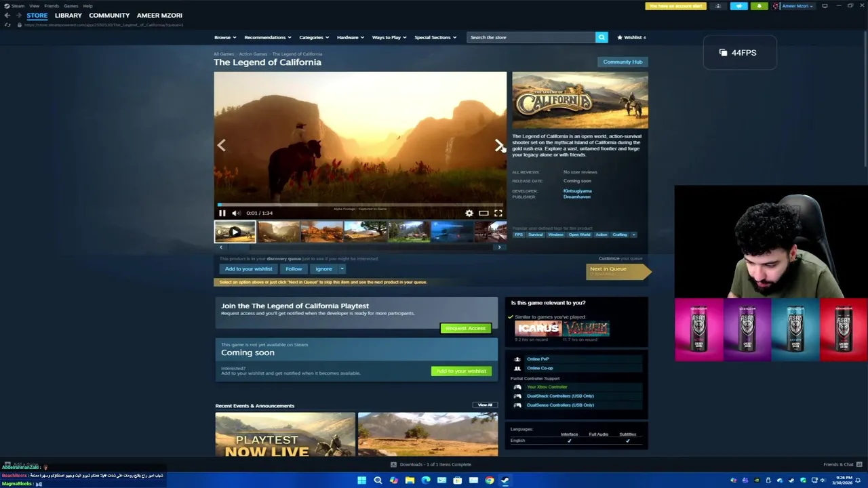Request Access to the playtest
The width and height of the screenshot is (868, 488).
pos(466,328)
